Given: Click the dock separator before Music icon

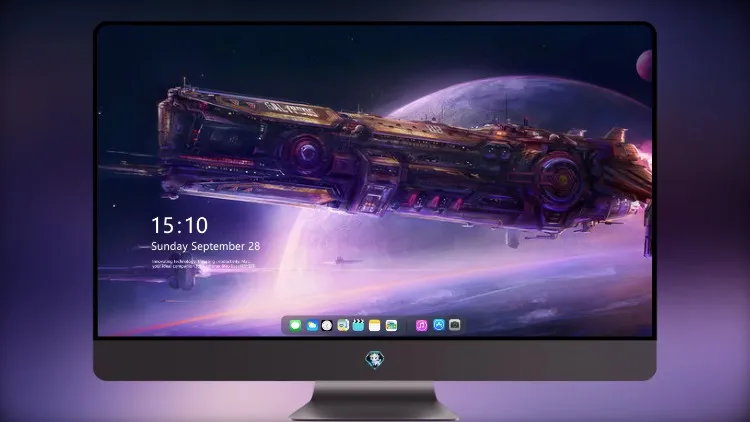Looking at the screenshot, I should [x=407, y=326].
